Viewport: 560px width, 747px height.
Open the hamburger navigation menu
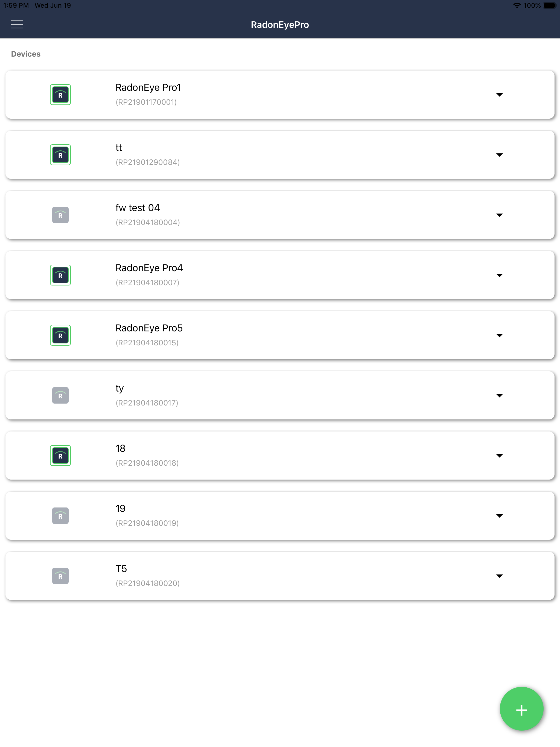tap(17, 24)
